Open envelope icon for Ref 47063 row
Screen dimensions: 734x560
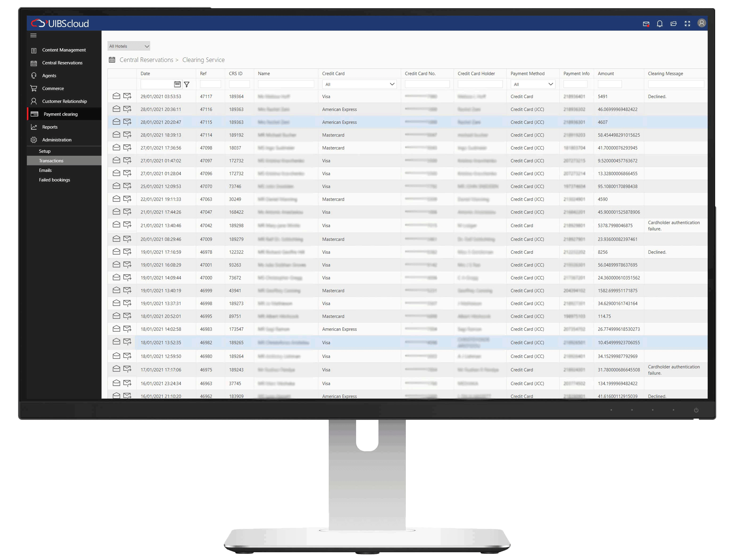click(116, 199)
